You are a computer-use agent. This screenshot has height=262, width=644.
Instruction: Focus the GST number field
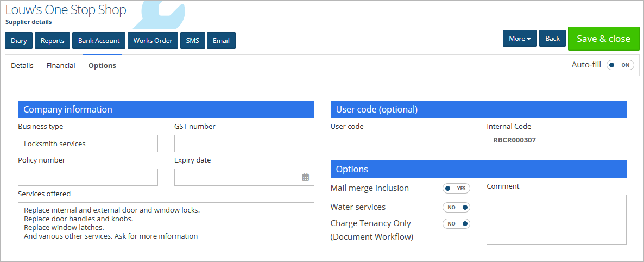coord(244,144)
